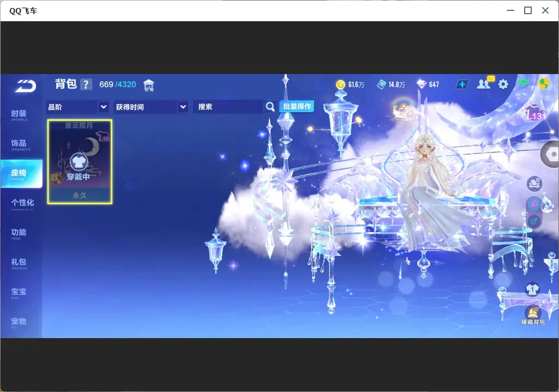The image size is (559, 392).
Task: Open the purple outfit score 131 badge
Action: tap(535, 113)
